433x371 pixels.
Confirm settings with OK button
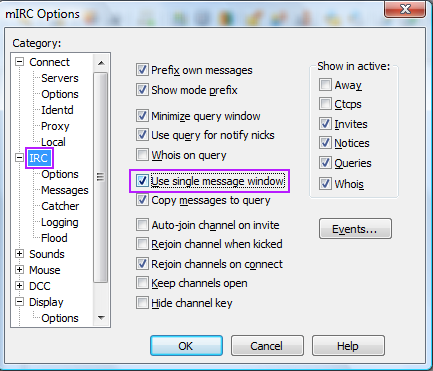[x=186, y=346]
